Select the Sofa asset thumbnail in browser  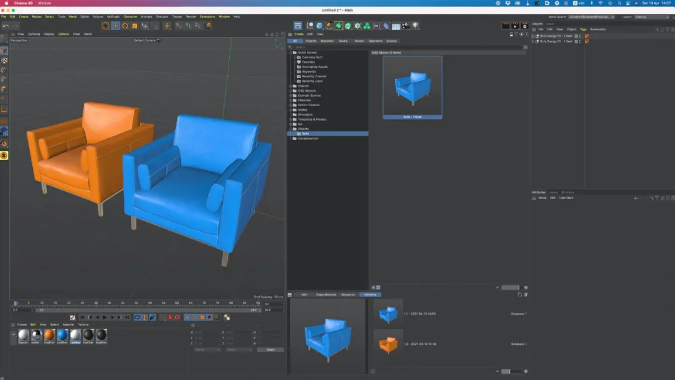tap(412, 87)
